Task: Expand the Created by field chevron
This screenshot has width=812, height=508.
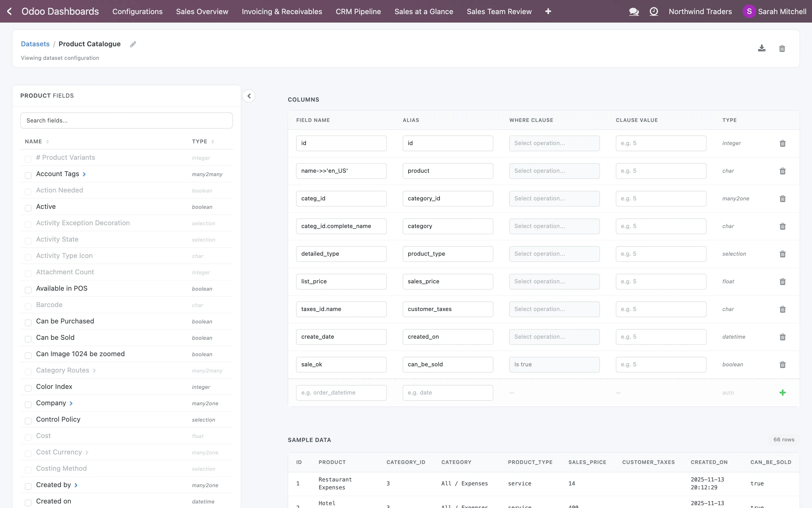Action: [76, 485]
